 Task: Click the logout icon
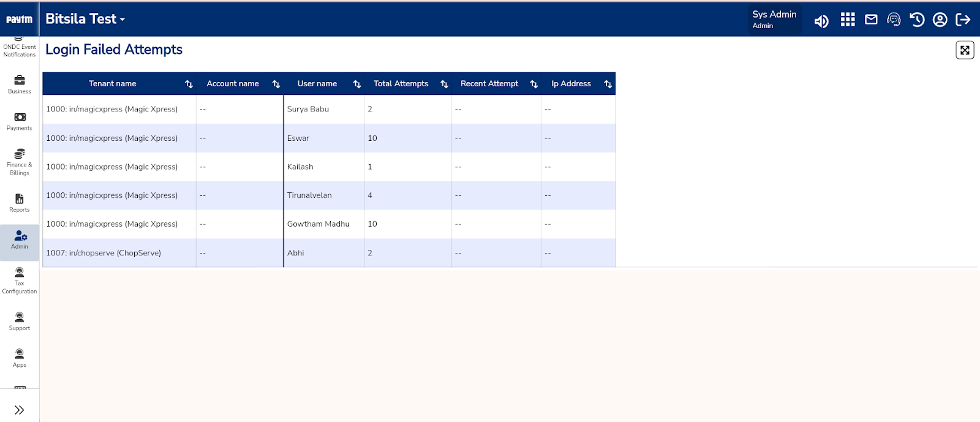963,20
